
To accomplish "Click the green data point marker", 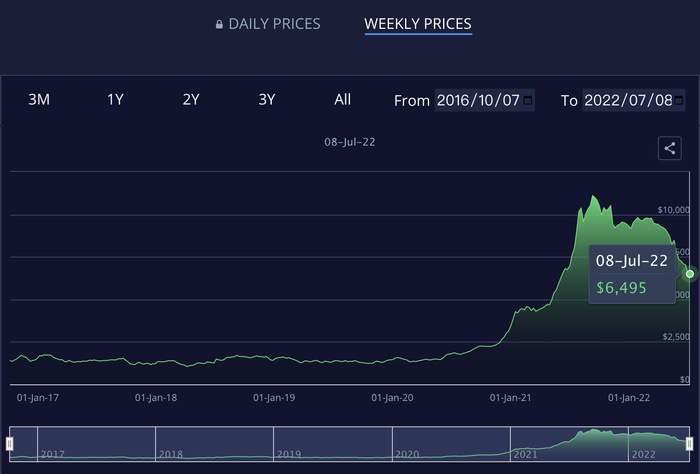I will 690,274.
